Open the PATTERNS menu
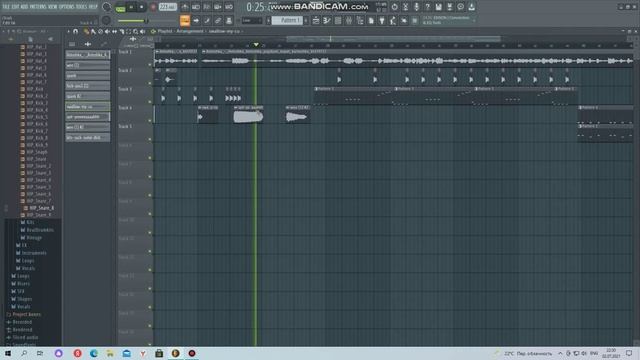The width and height of the screenshot is (640, 360). click(38, 7)
